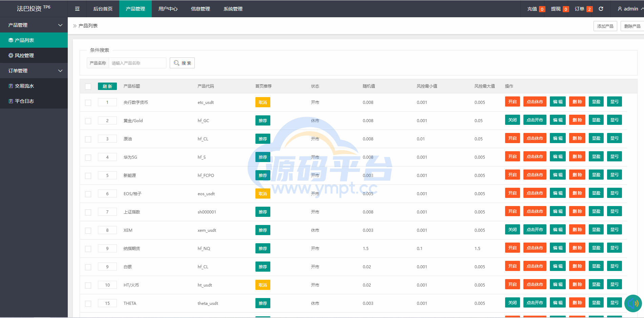The height and width of the screenshot is (318, 644).
Task: Click 关闭 for THETA row
Action: tap(513, 302)
